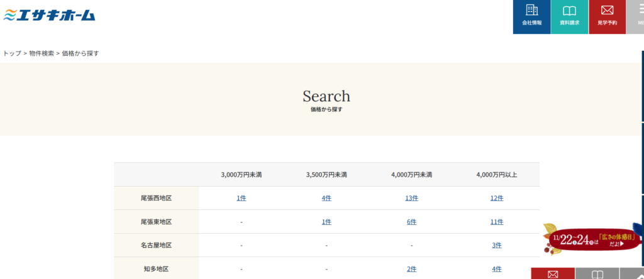Open 名古屋地区 3件 for 4,000万円以上
This screenshot has height=279, width=644.
click(497, 246)
